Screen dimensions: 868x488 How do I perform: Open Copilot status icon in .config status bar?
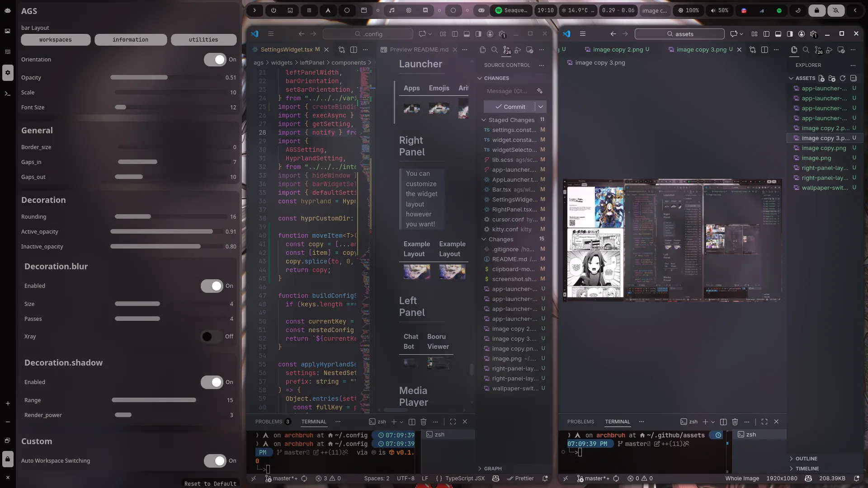pos(496,478)
